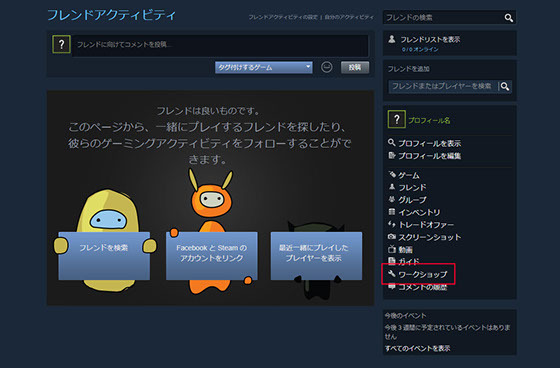The height and width of the screenshot is (368, 560).
Task: Click the 投稿 post button
Action: click(x=355, y=67)
